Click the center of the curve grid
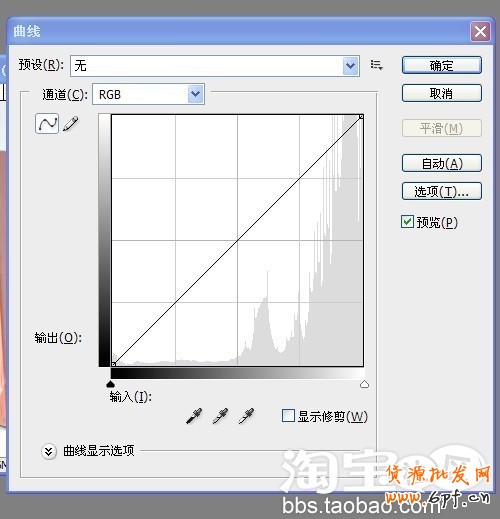 click(237, 240)
